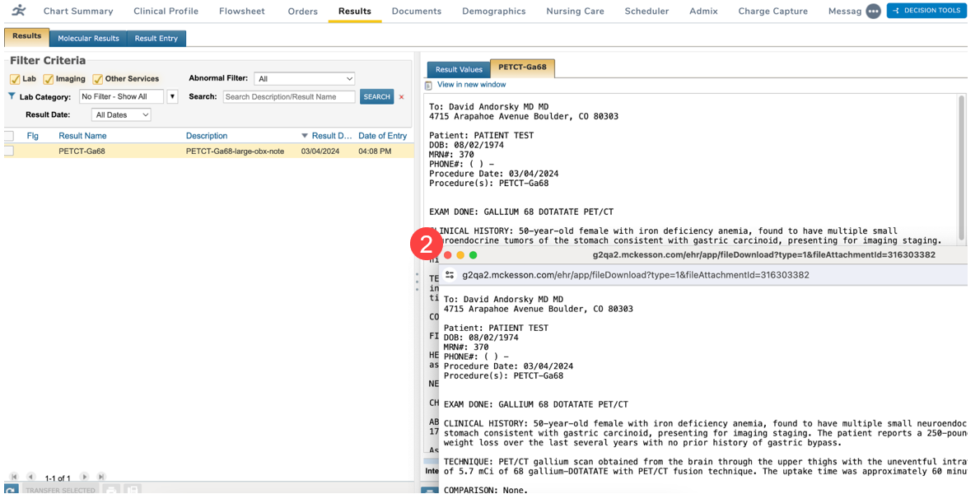Focus the Search Description/Result Name field
980x494 pixels.
click(x=289, y=97)
